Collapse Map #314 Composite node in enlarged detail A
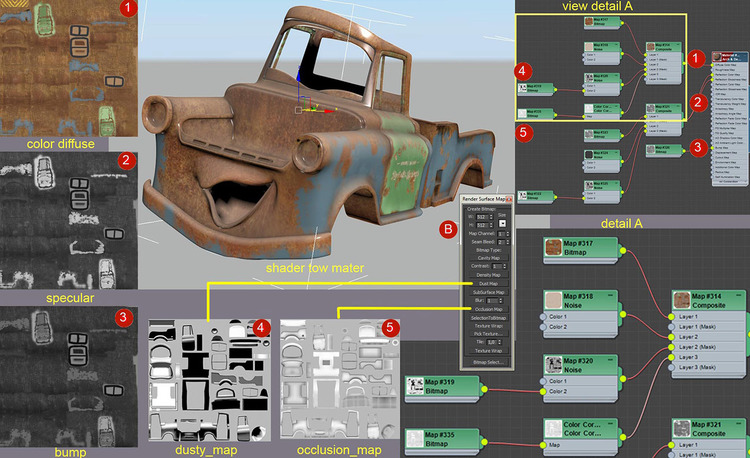 tap(739, 295)
